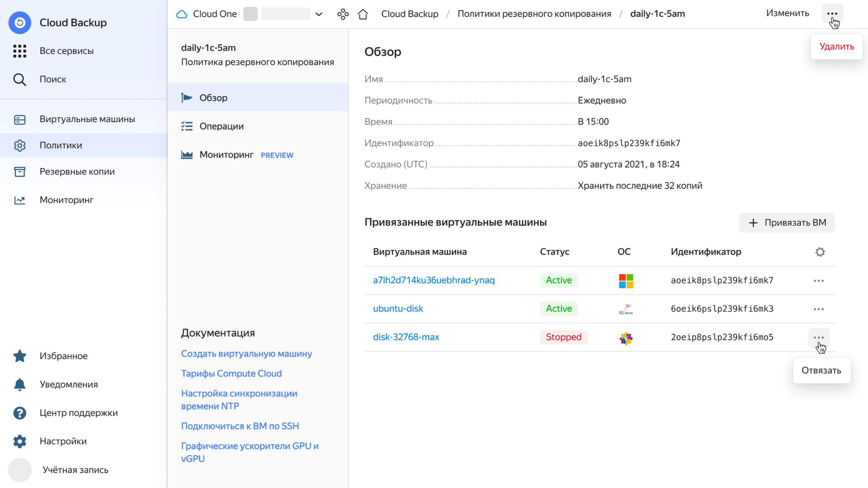Click the blurred folder name field
868x488 pixels.
[285, 14]
